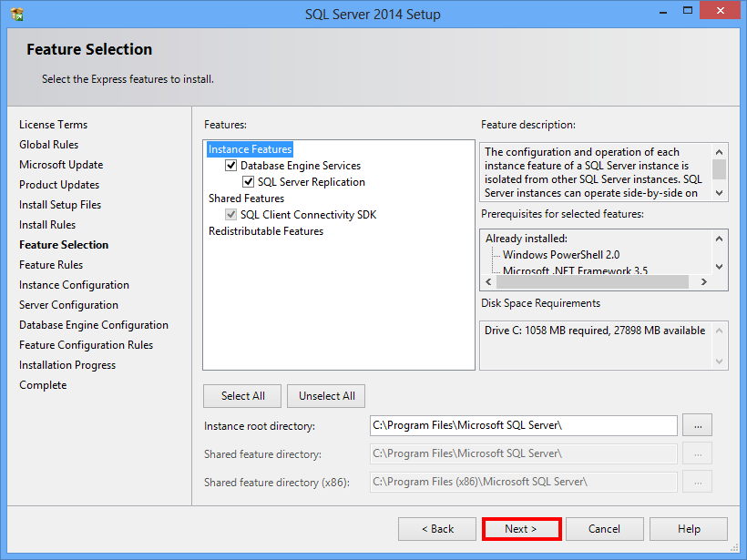The height and width of the screenshot is (560, 747).
Task: Click Feature Selection step in sidebar
Action: point(64,245)
